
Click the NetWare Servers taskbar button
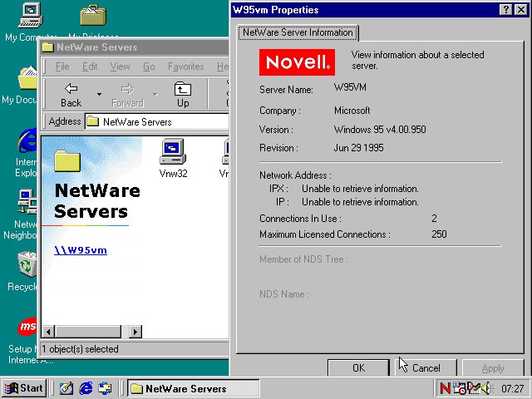coord(194,388)
